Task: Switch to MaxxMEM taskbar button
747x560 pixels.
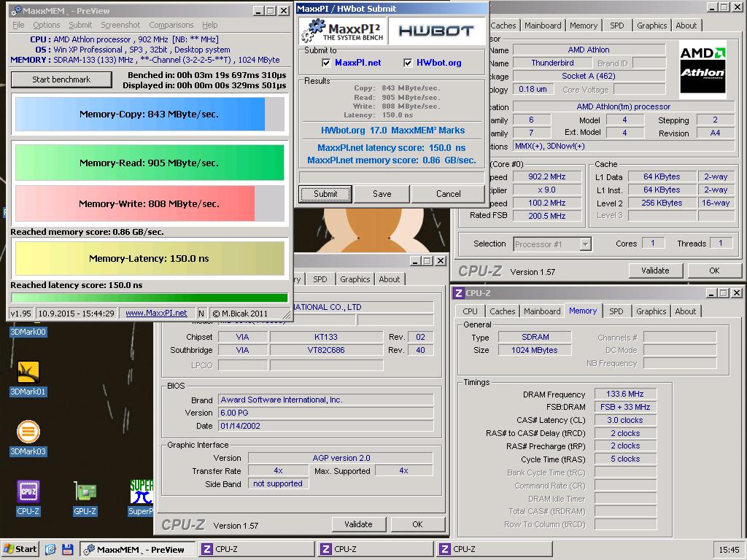Action: (138, 550)
